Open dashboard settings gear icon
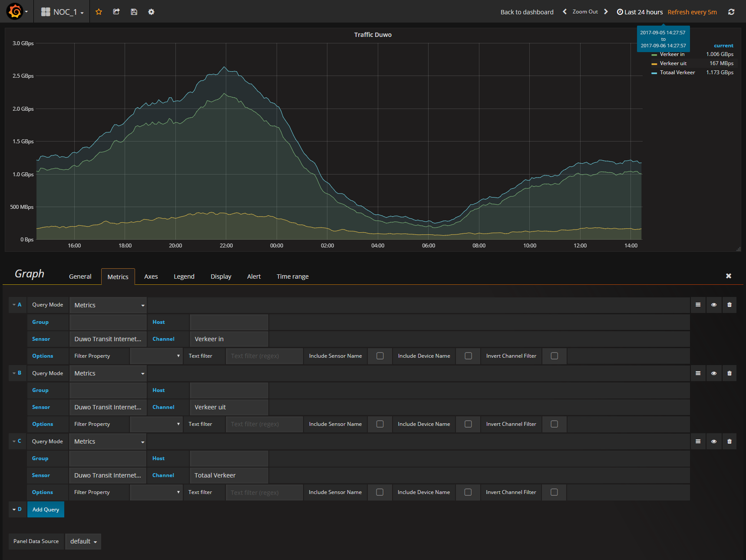The image size is (746, 560). [151, 12]
